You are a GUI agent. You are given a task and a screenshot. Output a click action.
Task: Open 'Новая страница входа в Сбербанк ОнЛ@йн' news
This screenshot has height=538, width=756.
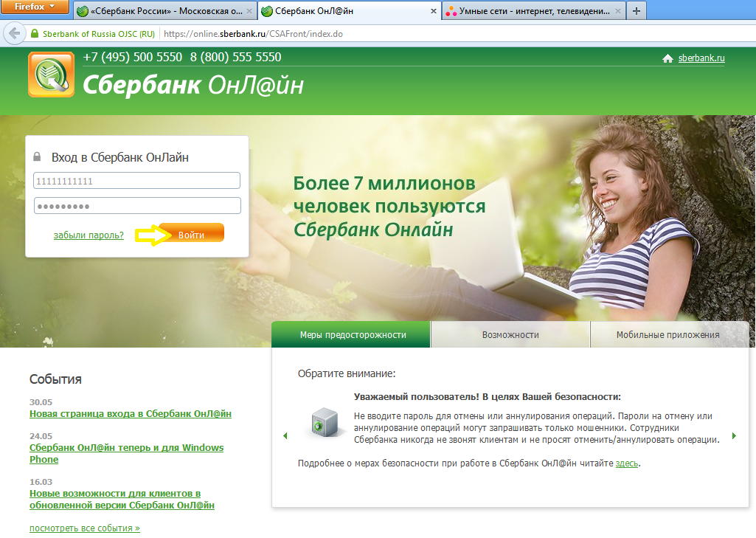(x=131, y=414)
